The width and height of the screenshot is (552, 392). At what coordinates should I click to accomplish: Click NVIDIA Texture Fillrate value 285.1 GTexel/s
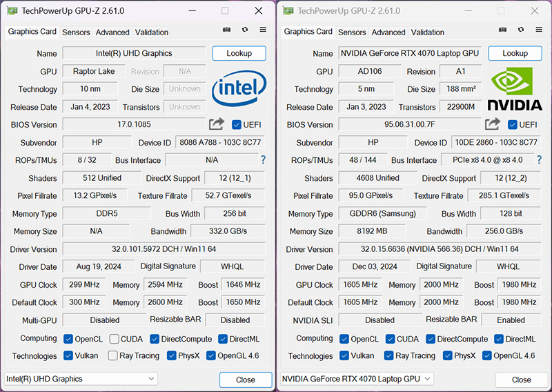click(x=504, y=195)
